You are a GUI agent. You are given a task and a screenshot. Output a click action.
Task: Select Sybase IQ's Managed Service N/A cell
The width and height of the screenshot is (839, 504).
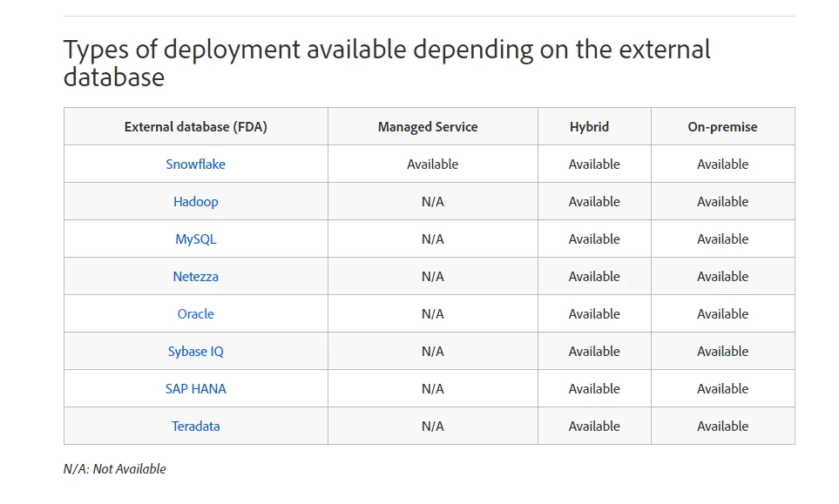432,351
